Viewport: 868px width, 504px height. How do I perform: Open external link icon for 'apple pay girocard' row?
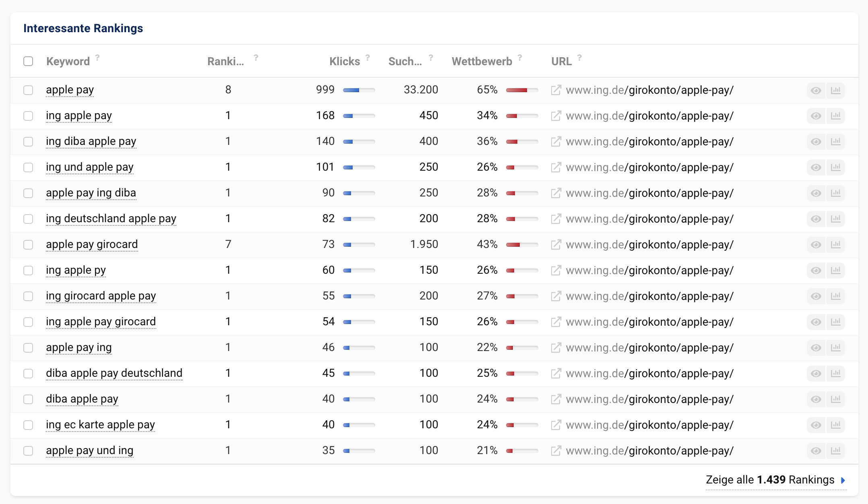[x=556, y=245]
